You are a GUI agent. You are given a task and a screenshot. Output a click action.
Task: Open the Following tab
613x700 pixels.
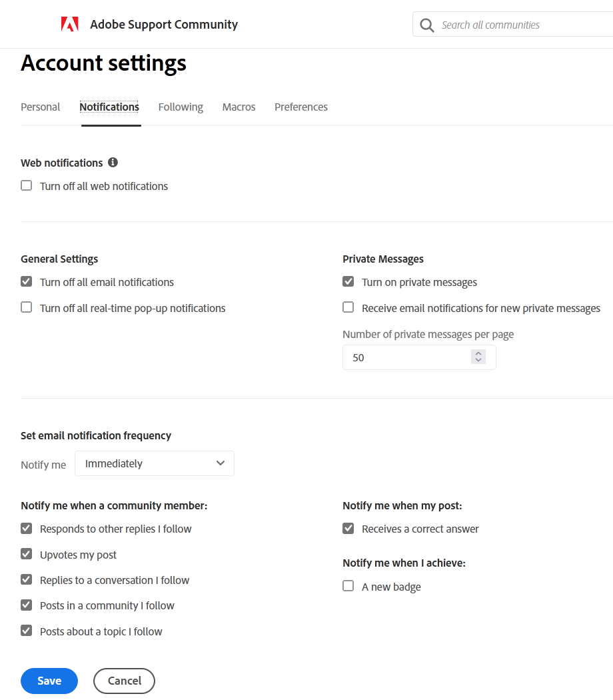(x=181, y=107)
